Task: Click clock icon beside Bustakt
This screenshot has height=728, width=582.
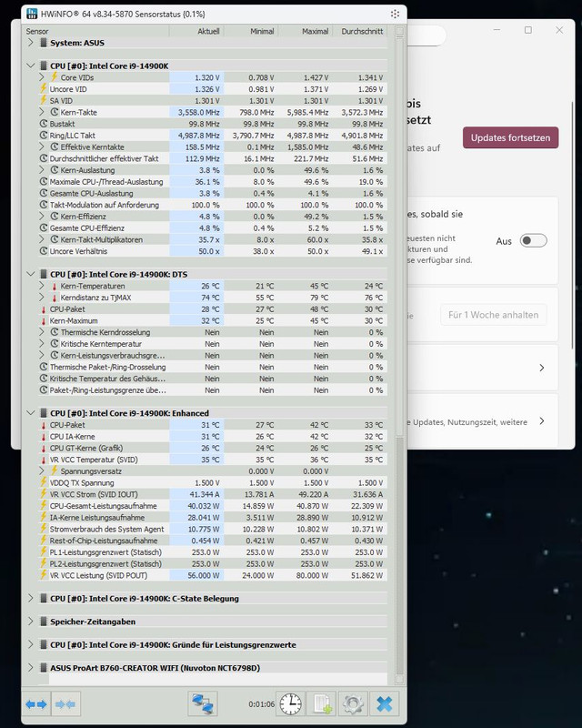Action: 44,124
